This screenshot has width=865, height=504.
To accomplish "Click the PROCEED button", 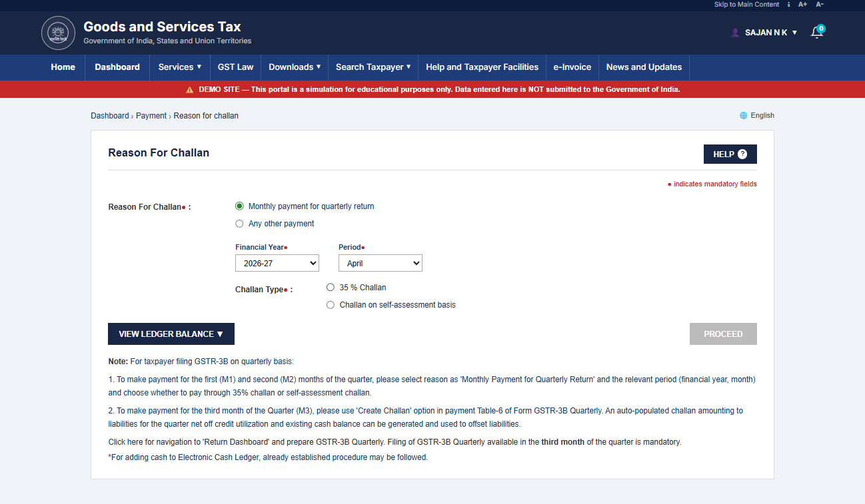I will [x=723, y=334].
